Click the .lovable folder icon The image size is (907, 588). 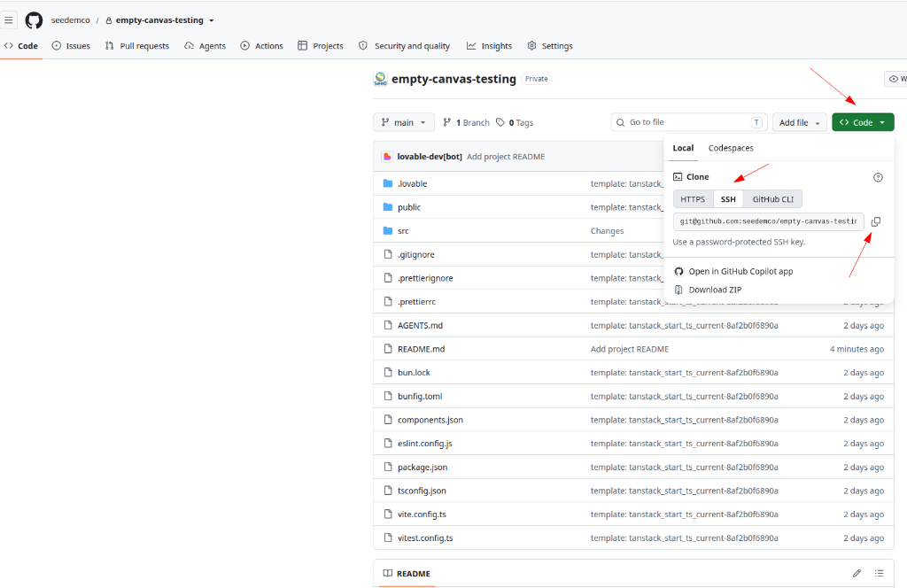click(388, 183)
